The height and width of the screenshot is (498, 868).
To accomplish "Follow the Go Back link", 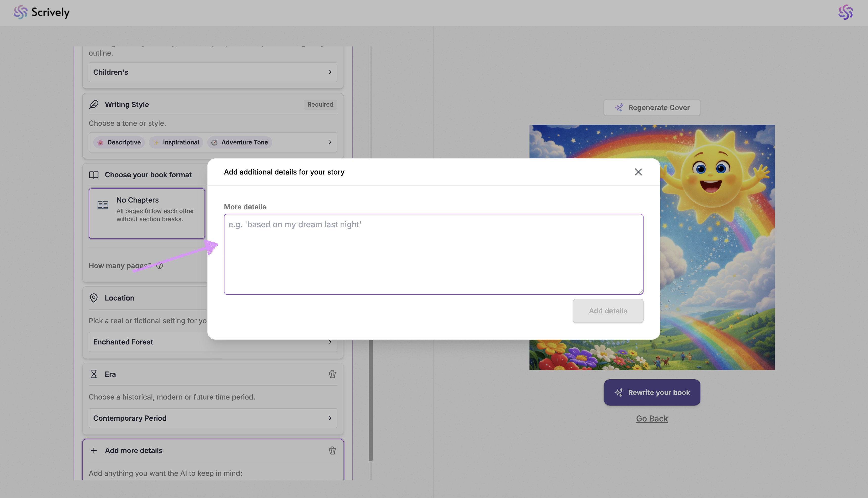I will 652,419.
